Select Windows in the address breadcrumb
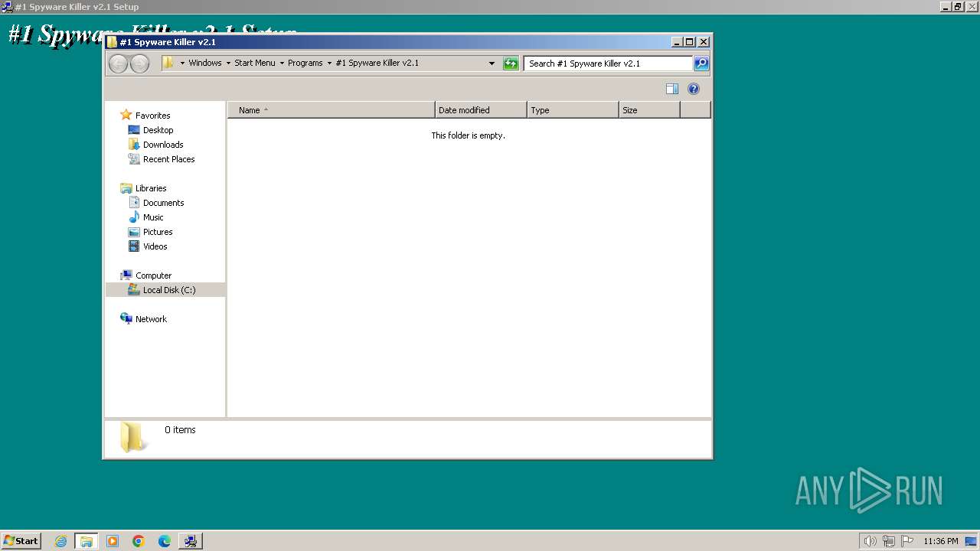Viewport: 980px width, 551px height. (x=205, y=64)
